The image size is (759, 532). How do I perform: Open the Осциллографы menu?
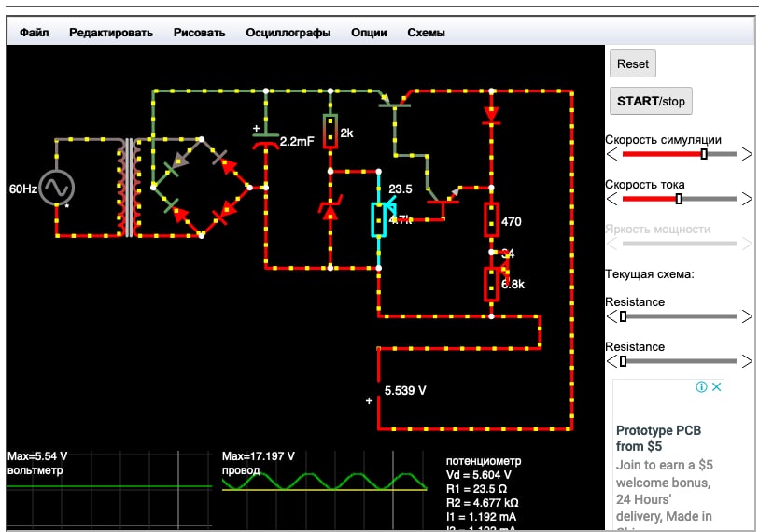[x=288, y=33]
